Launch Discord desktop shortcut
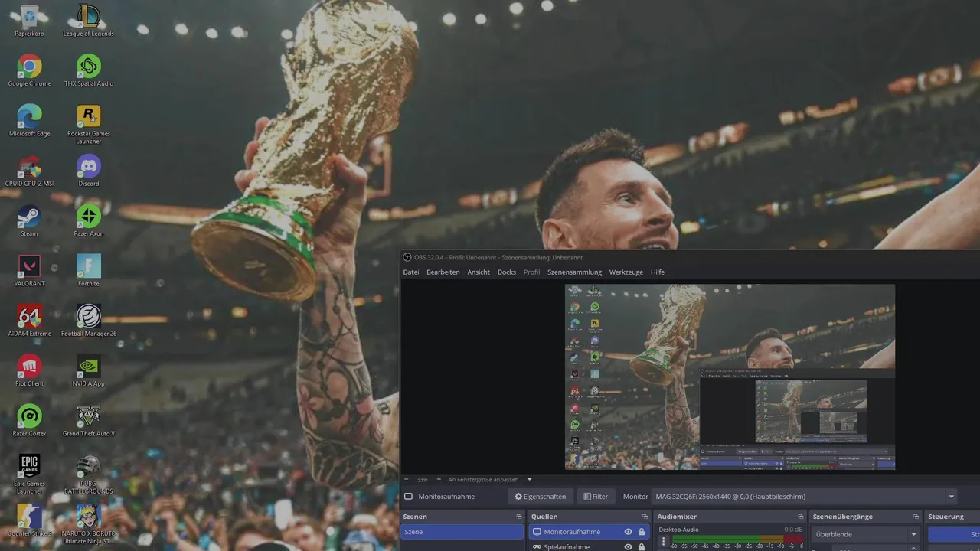 tap(88, 170)
